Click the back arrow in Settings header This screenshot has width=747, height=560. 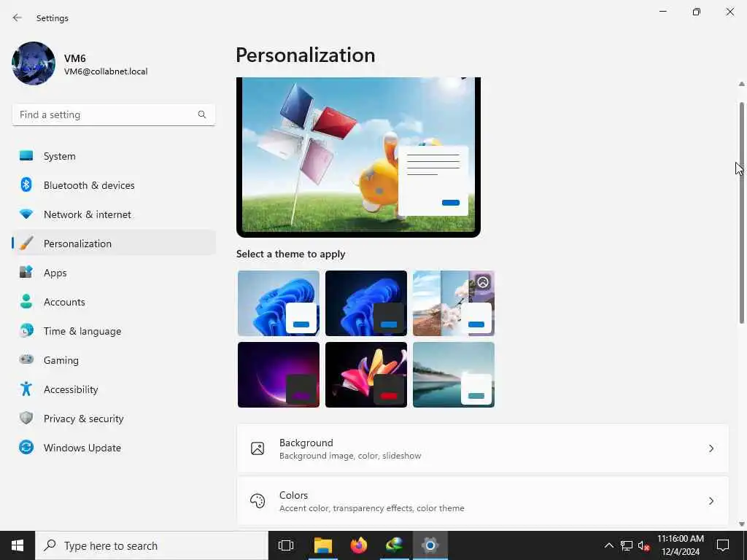(x=18, y=17)
